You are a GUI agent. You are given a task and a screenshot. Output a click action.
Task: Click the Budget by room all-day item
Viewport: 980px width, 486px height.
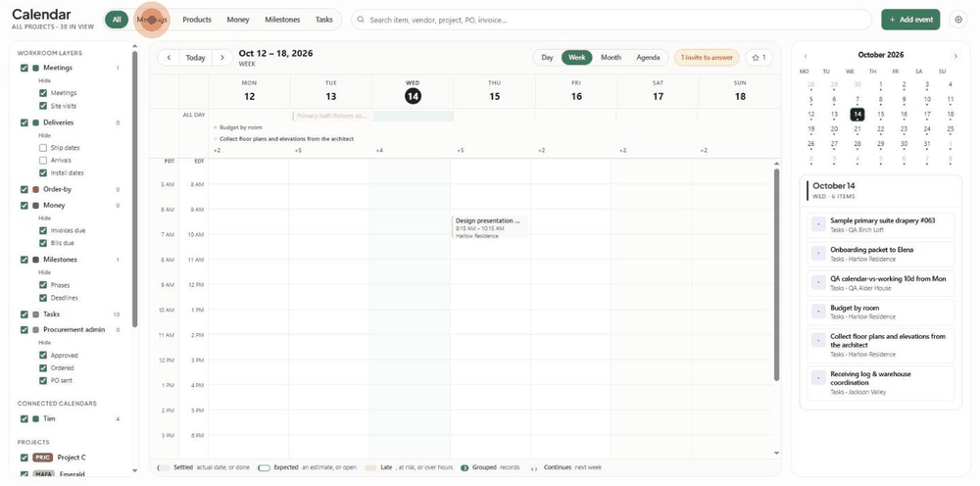pyautogui.click(x=241, y=127)
